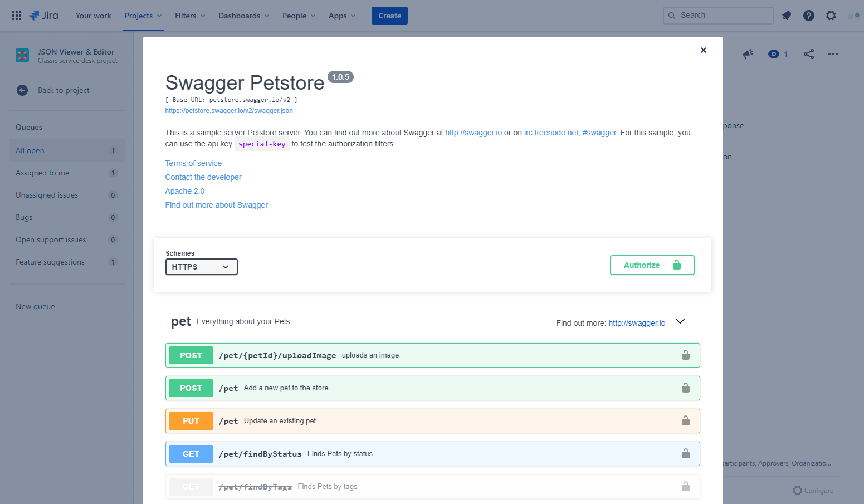This screenshot has width=864, height=504.
Task: Open the Apache 2.0 license link
Action: (x=185, y=191)
